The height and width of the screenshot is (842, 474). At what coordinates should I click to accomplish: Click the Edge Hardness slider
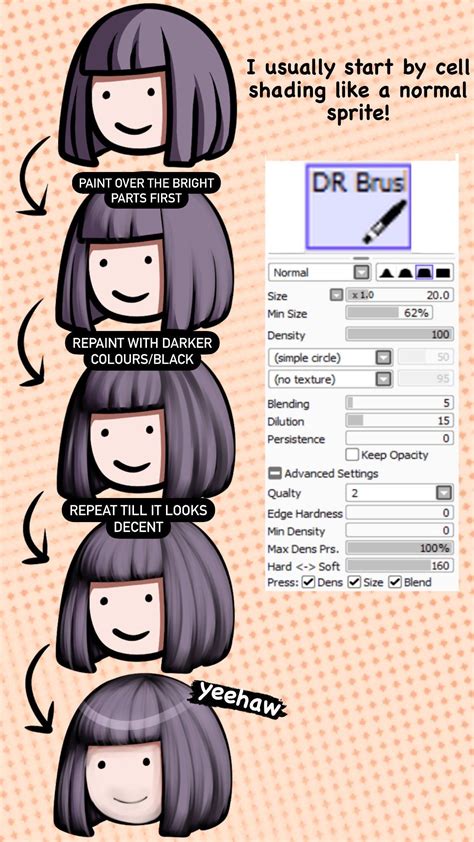[400, 513]
